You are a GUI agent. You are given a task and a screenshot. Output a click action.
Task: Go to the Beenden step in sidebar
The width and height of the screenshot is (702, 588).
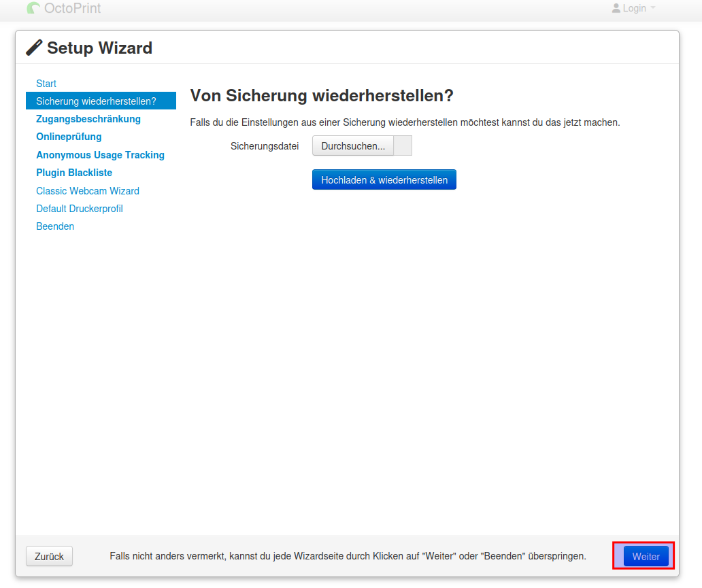click(x=55, y=226)
